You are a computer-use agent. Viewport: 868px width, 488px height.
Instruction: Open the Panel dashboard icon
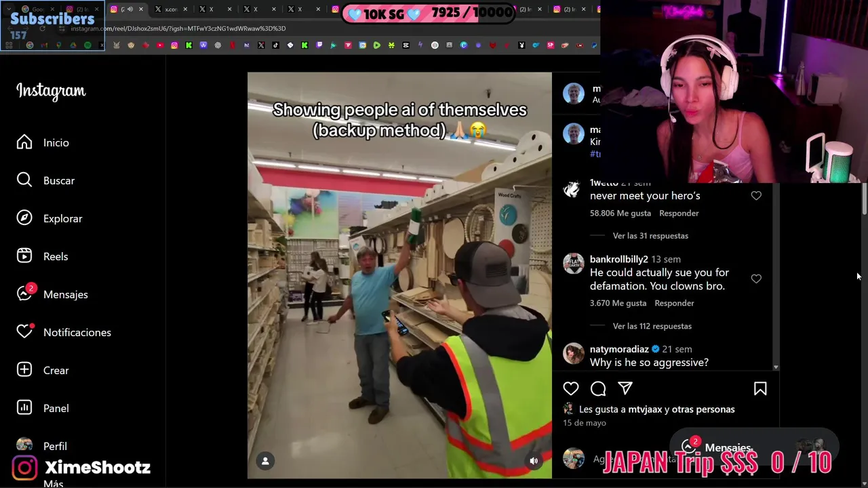pos(24,408)
